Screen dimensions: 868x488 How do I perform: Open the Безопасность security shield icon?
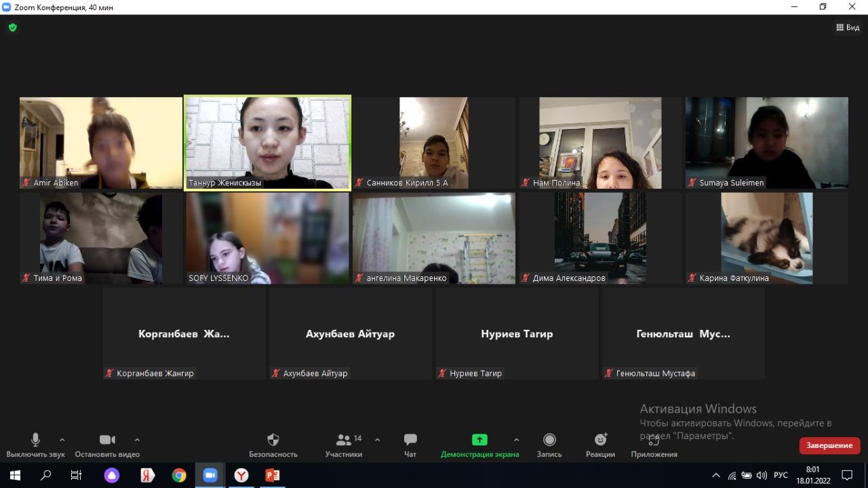(273, 440)
